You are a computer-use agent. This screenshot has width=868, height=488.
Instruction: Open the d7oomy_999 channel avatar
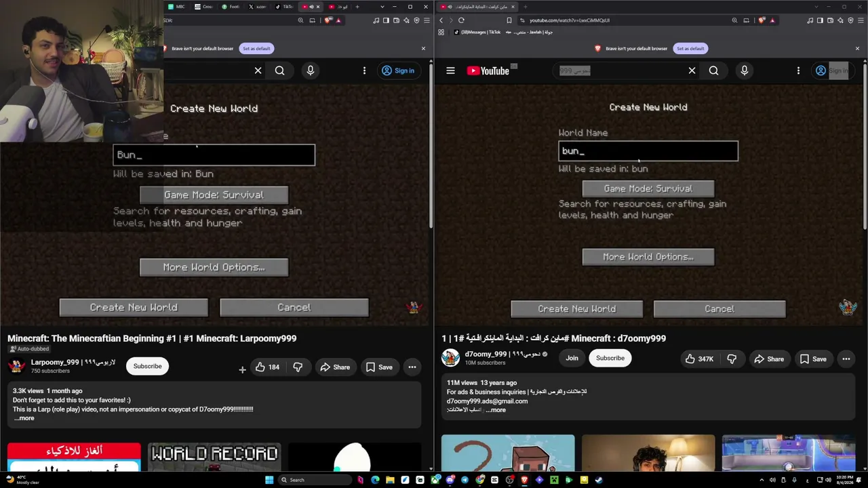click(x=450, y=358)
